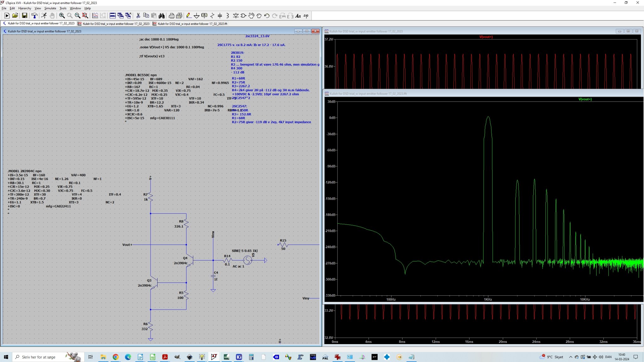This screenshot has width=644, height=362.
Task: Tile windows using the Tile icon
Action: click(x=113, y=16)
